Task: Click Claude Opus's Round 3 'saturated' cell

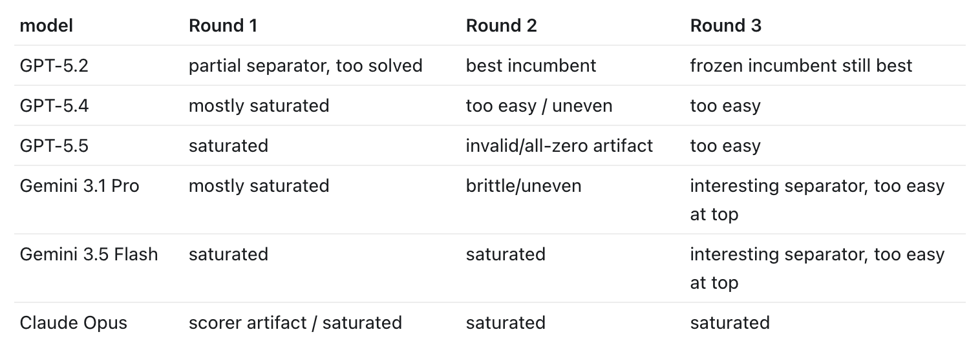Action: [x=730, y=323]
